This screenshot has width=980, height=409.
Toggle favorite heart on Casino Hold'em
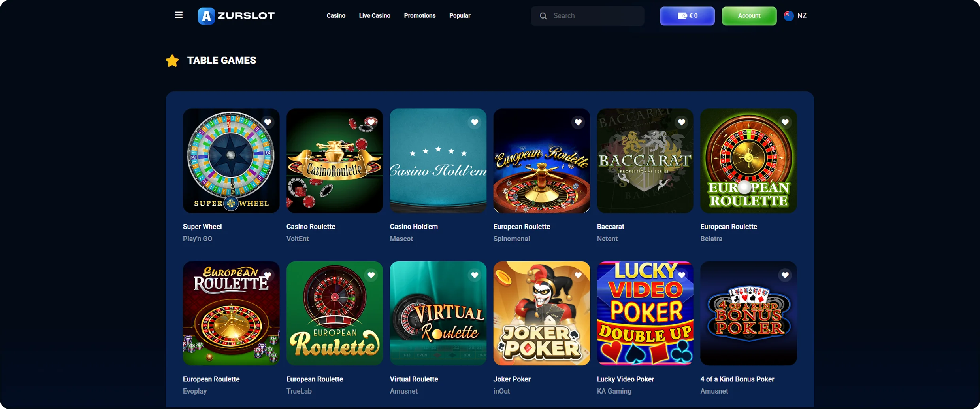point(475,122)
